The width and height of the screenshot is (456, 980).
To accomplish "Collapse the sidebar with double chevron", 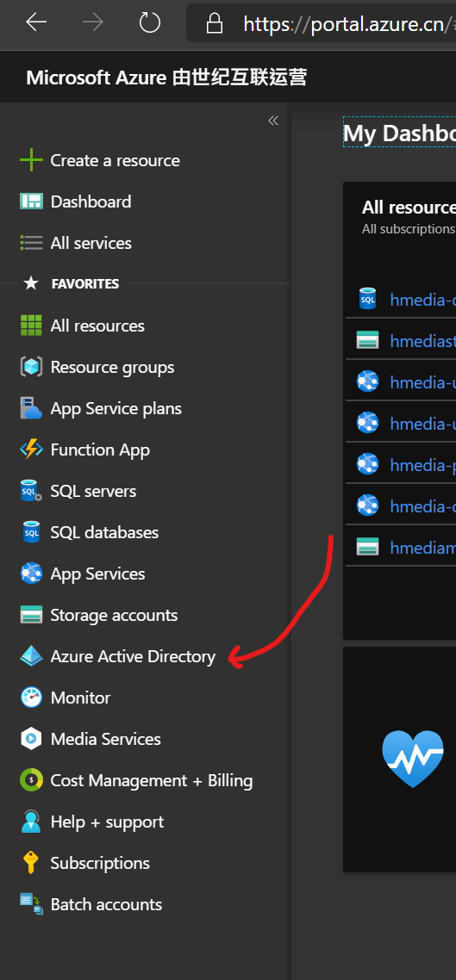I will point(273,121).
